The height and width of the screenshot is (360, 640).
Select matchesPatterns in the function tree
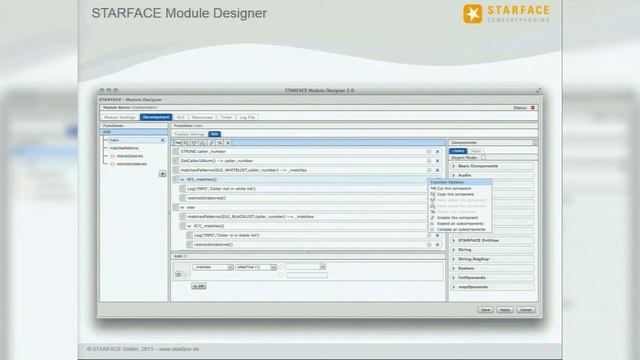point(124,148)
